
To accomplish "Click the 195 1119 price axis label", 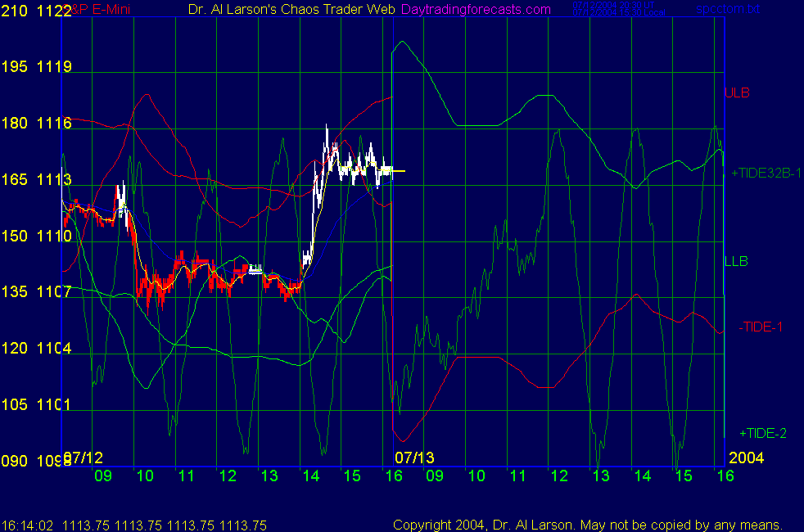I will (36, 66).
